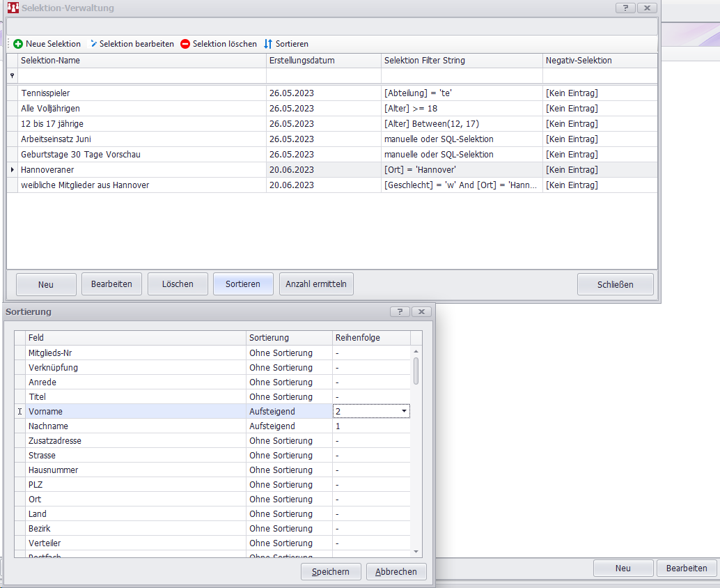Click the Selektion bearbeiten pencil icon

click(x=94, y=44)
